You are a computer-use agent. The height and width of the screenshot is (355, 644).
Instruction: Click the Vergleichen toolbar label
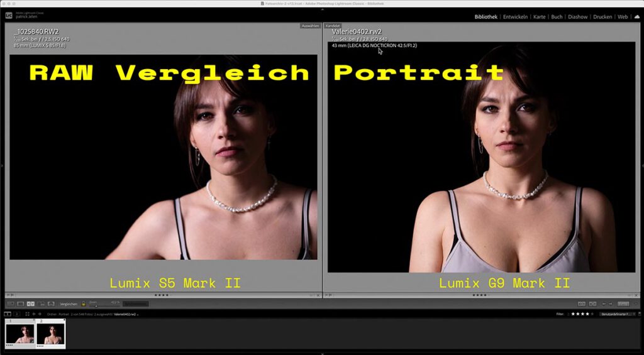(69, 304)
